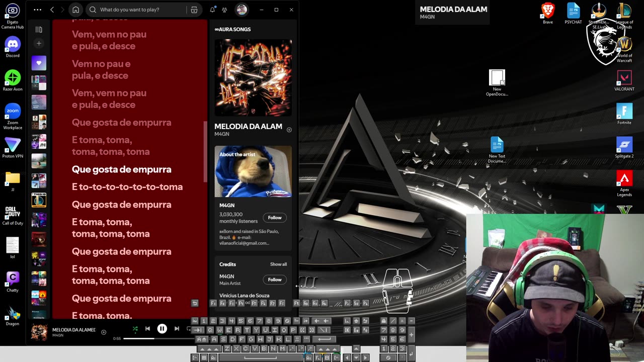
Task: Click the lyrics pane scrollbar
Action: pyautogui.click(x=205, y=151)
